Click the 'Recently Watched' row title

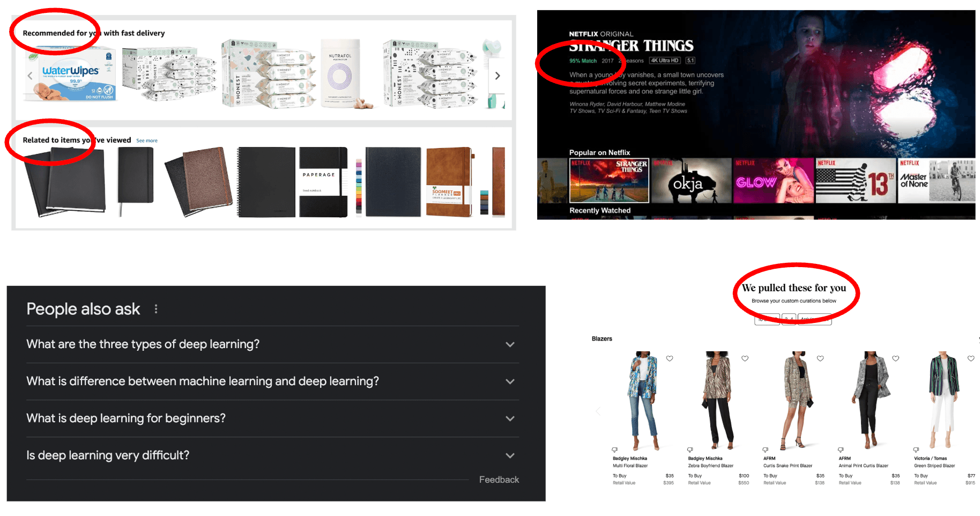(600, 210)
